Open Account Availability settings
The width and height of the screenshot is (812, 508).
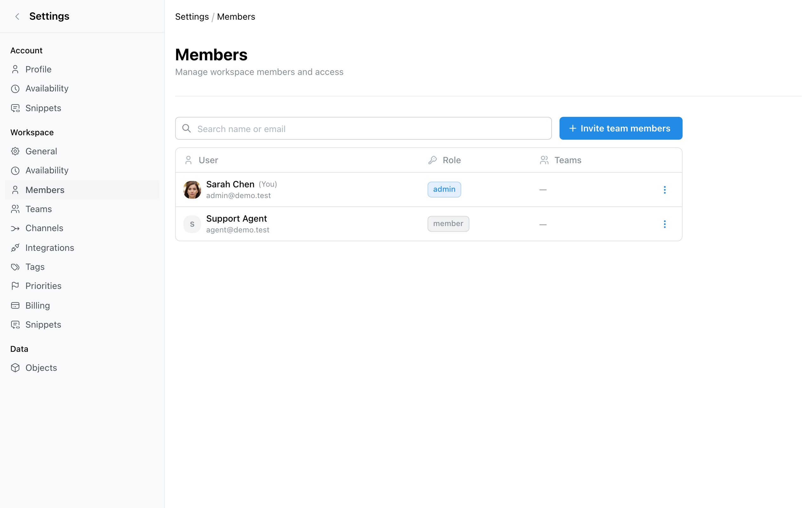[82, 89]
